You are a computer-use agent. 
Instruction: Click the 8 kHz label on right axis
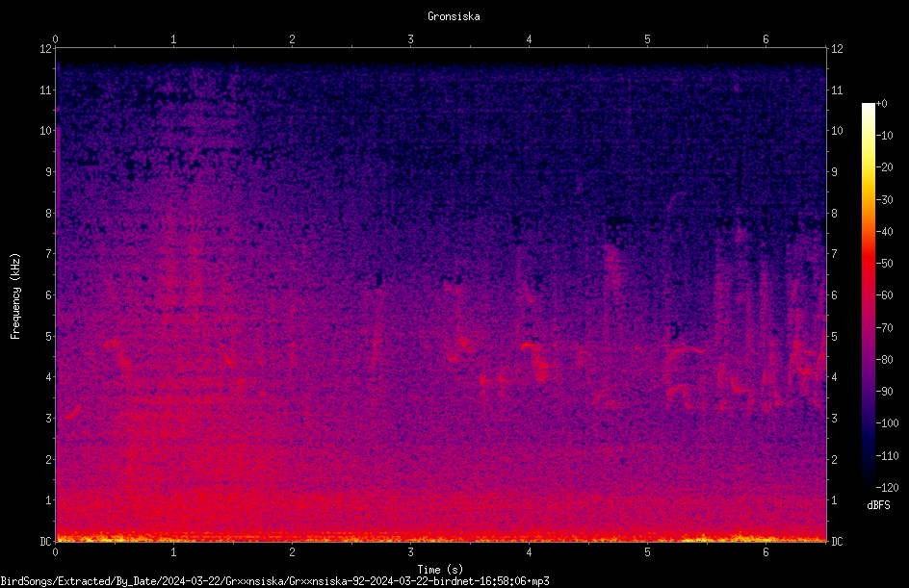pyautogui.click(x=834, y=214)
